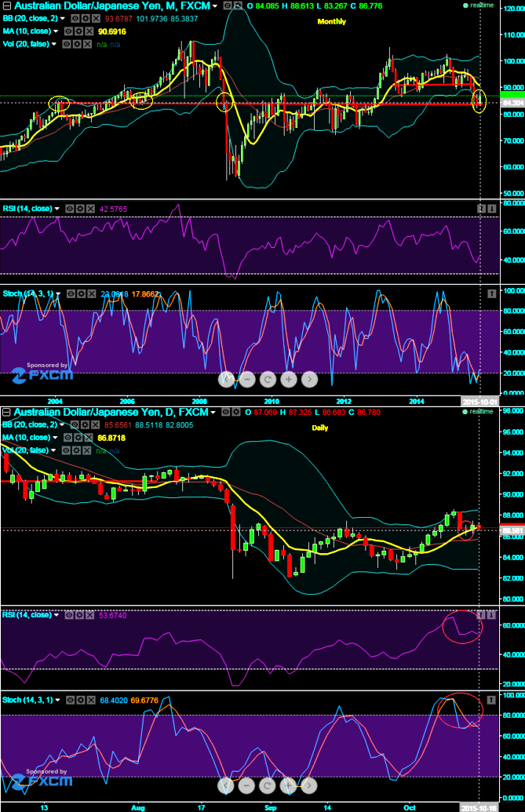Zoom out Monthly chart with minus button
This screenshot has height=812, width=525.
[x=247, y=380]
